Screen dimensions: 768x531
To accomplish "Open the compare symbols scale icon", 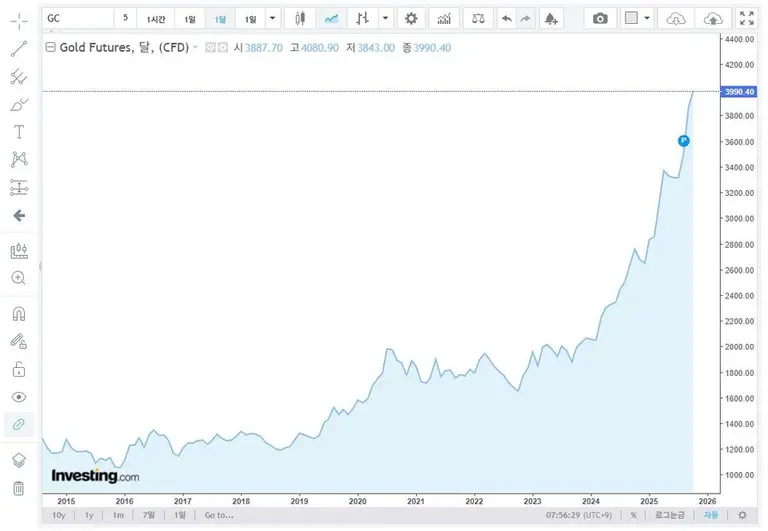I will coord(479,18).
